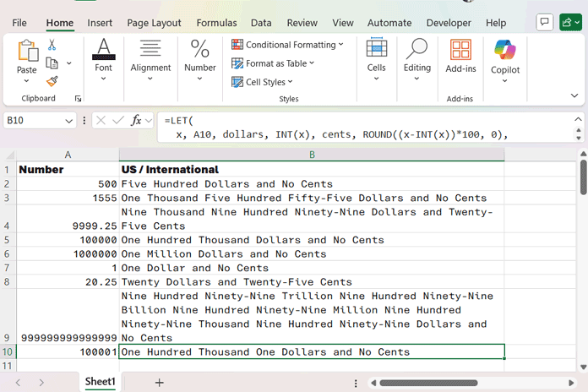Open the Comments speech bubble icon
This screenshot has width=588, height=392.
tap(545, 23)
